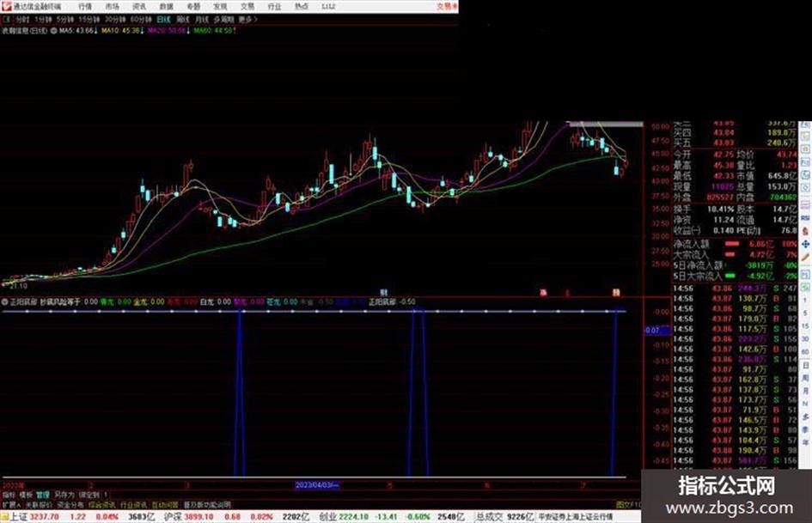
Task: Switch to the 15分钟 period tab
Action: (89, 20)
